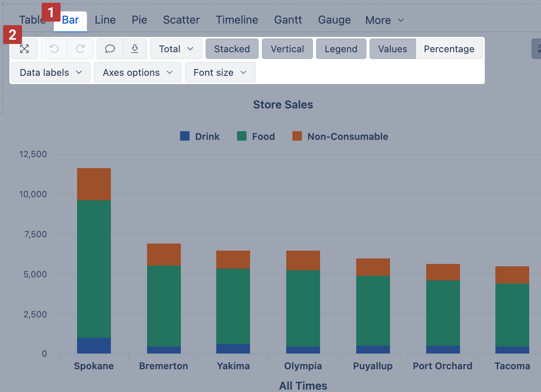Toggle the Legend display button
Image resolution: width=541 pixels, height=392 pixels.
click(x=341, y=49)
